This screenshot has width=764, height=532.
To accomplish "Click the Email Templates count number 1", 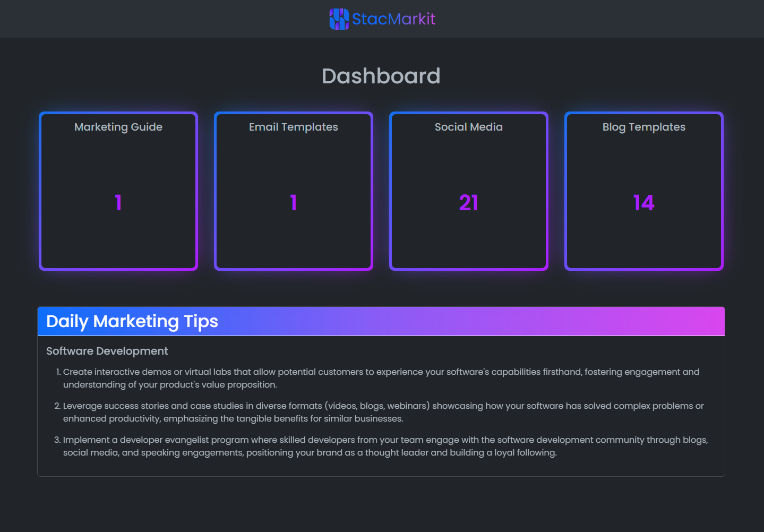I will 294,203.
